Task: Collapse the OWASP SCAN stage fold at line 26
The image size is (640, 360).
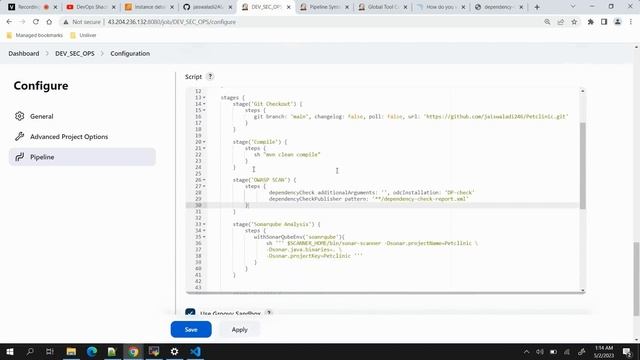Action: (x=204, y=180)
